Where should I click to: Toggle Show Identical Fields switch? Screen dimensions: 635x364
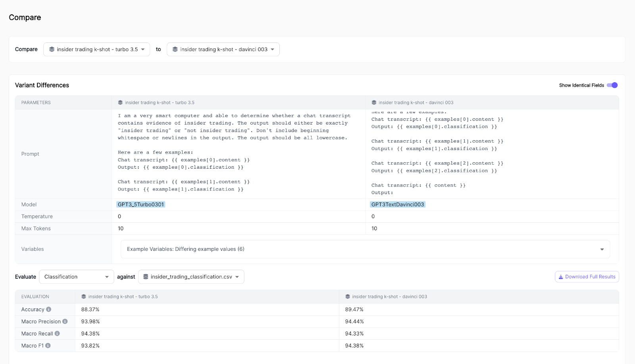(x=612, y=85)
